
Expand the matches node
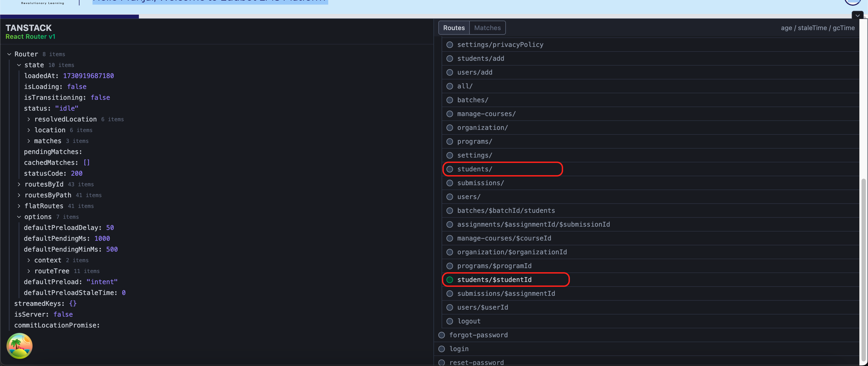29,141
